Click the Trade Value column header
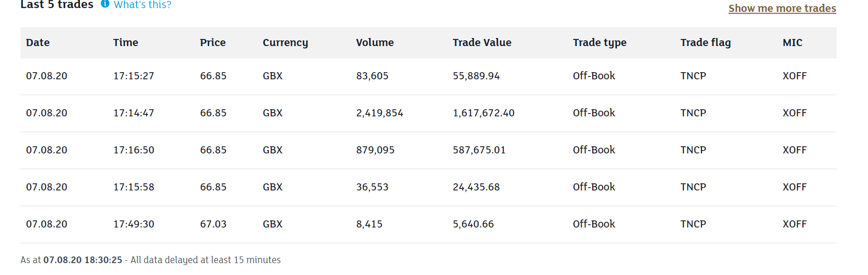The width and height of the screenshot is (868, 275). click(482, 43)
